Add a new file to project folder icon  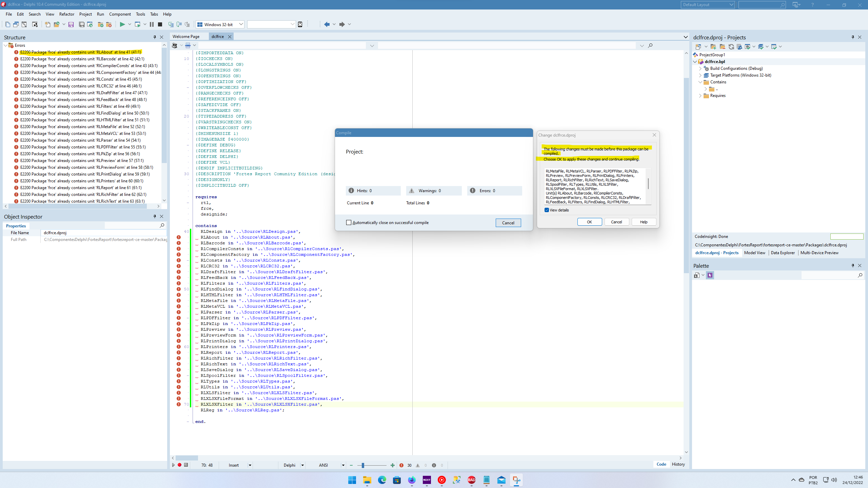[100, 24]
